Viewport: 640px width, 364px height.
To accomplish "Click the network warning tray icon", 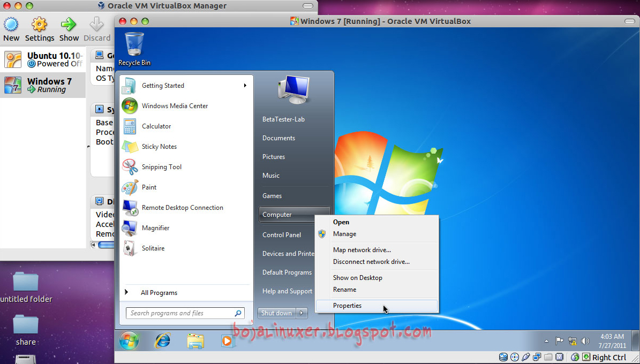I will (572, 341).
